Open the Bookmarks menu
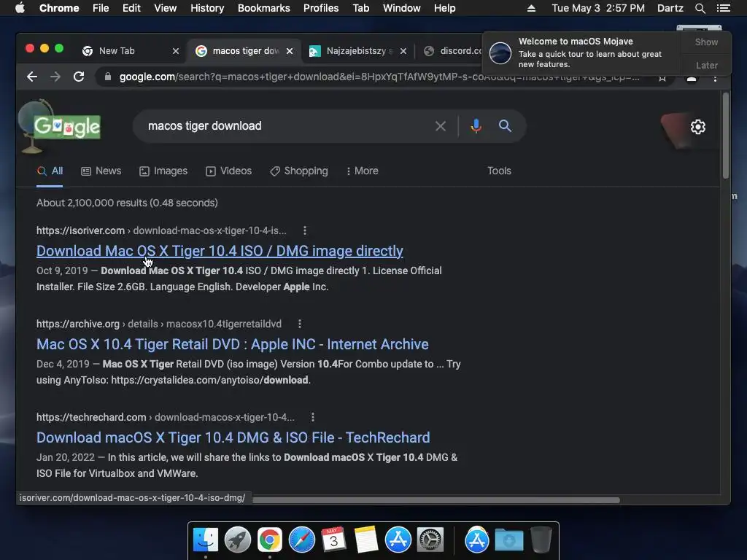This screenshot has height=560, width=747. (264, 8)
